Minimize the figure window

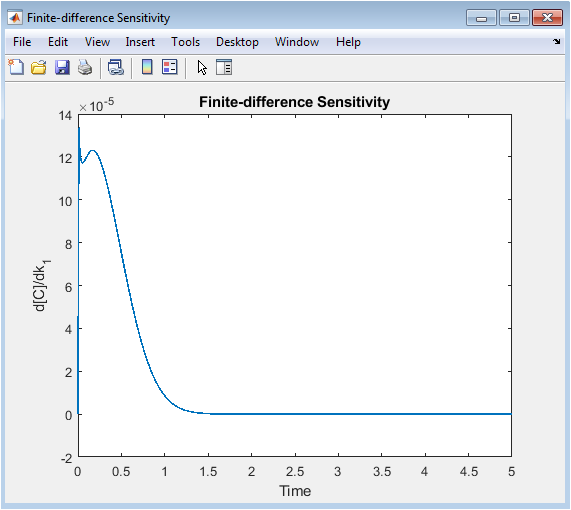pyautogui.click(x=481, y=18)
